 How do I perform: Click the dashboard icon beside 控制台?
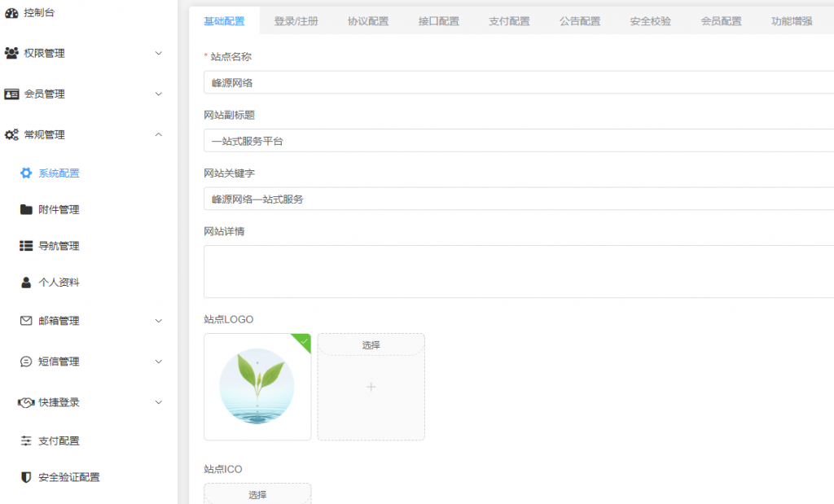click(11, 12)
